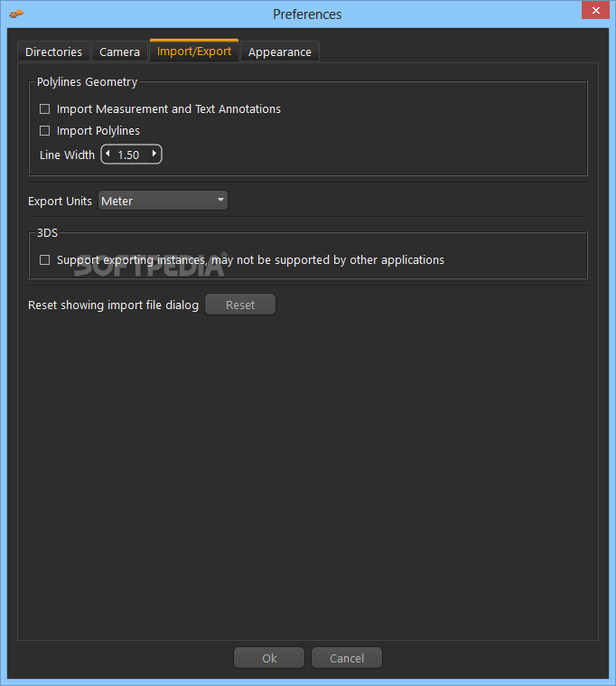Image resolution: width=616 pixels, height=686 pixels.
Task: Click the '3DS' group label
Action: [47, 233]
